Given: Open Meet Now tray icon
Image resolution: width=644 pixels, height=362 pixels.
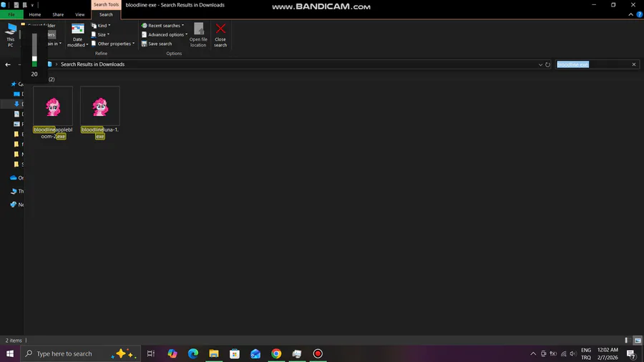Looking at the screenshot, I should [543, 353].
